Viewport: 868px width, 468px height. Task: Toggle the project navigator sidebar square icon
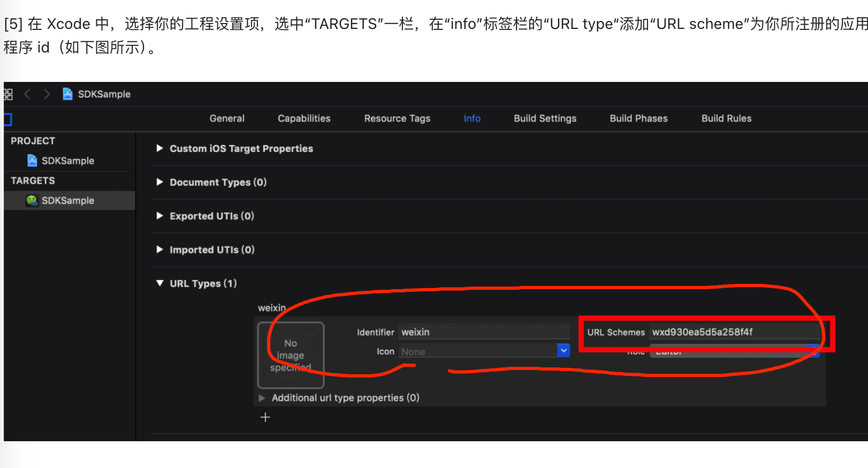pyautogui.click(x=7, y=119)
